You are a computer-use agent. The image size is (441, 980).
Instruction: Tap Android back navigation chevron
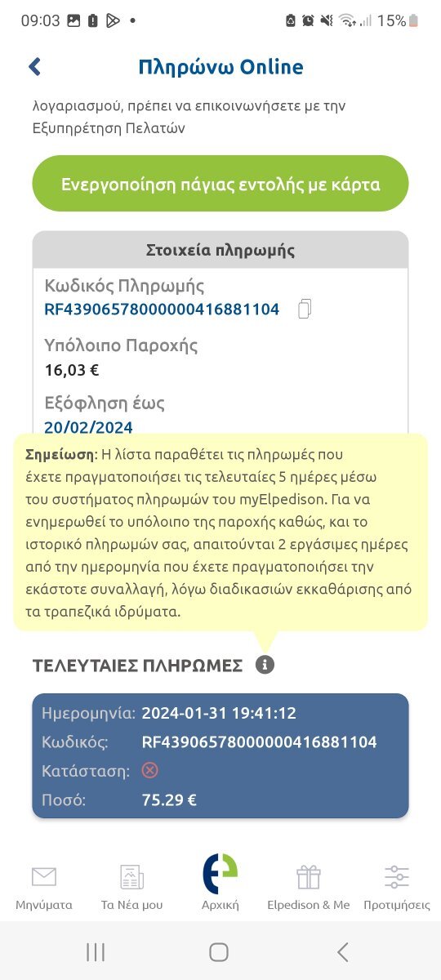click(x=343, y=951)
